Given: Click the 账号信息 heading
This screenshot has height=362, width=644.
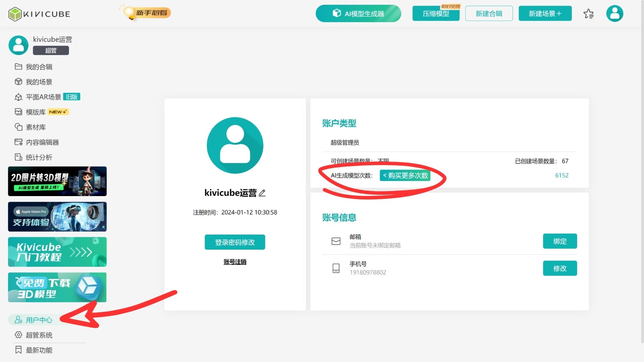Looking at the screenshot, I should (339, 218).
